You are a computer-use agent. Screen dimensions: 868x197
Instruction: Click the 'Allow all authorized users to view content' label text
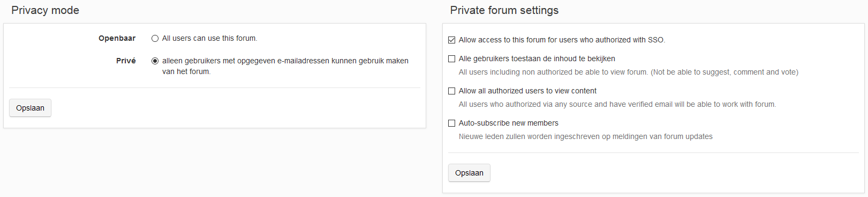pyautogui.click(x=527, y=91)
